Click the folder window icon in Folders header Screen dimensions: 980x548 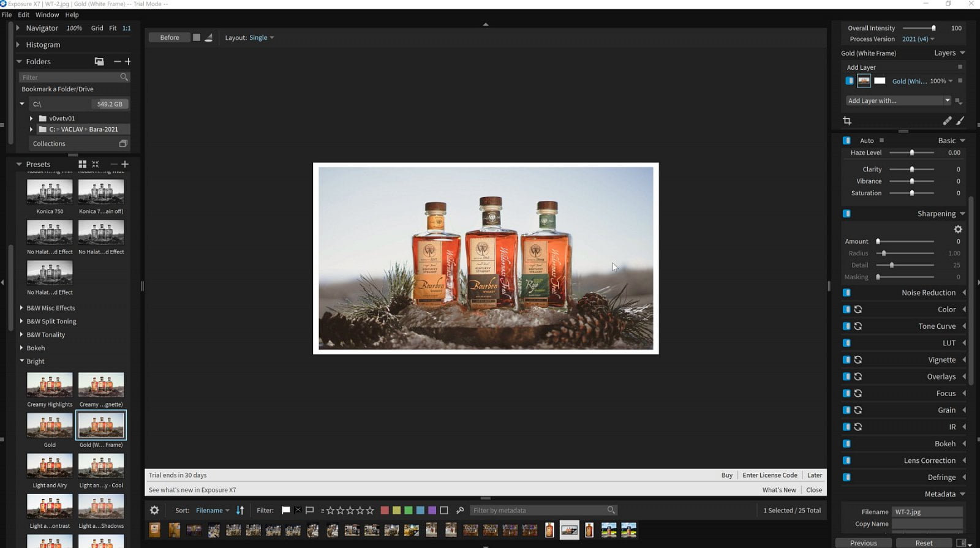pyautogui.click(x=99, y=61)
